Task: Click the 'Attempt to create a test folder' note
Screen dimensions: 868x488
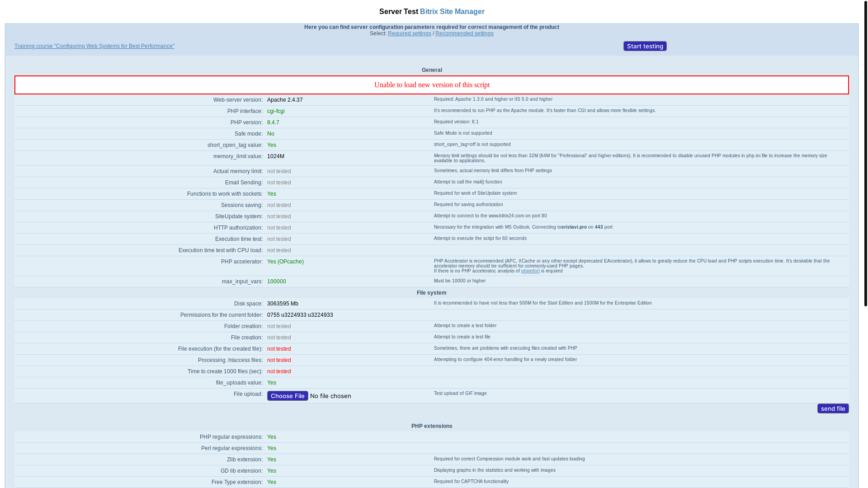Action: click(x=465, y=326)
